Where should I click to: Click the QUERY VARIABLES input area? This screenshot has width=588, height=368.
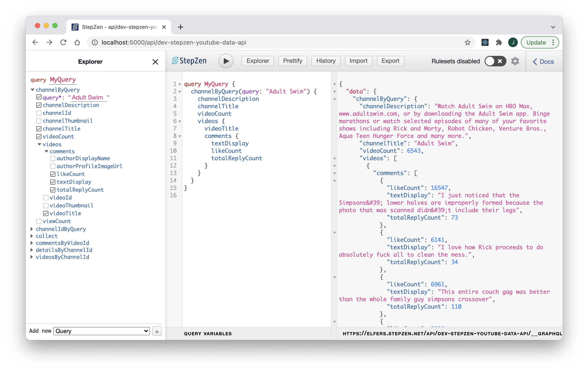click(208, 333)
